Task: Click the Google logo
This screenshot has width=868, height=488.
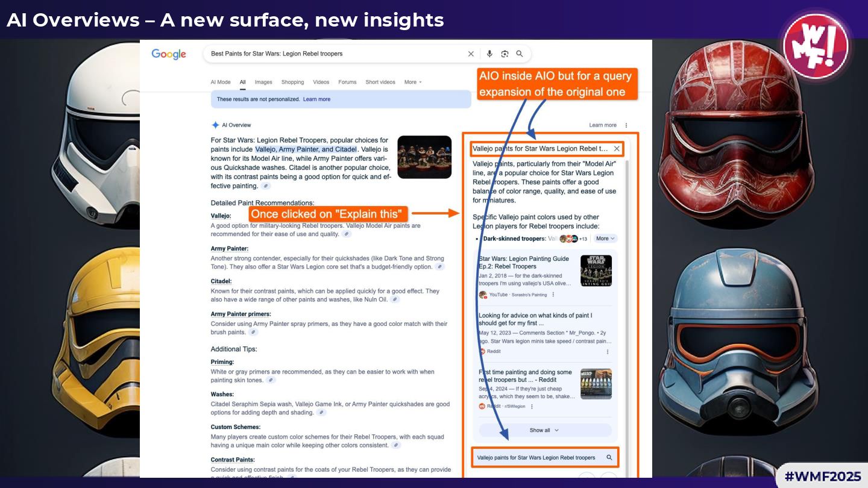Action: pos(169,54)
